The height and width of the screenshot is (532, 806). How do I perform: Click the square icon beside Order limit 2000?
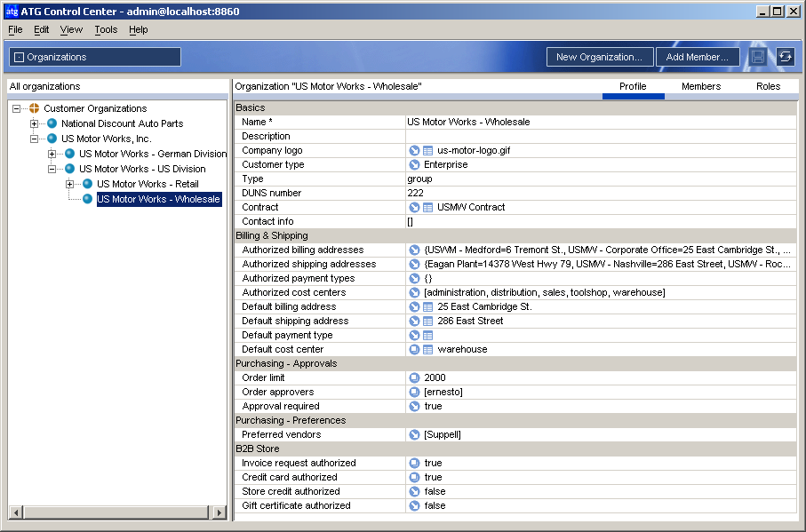(414, 378)
